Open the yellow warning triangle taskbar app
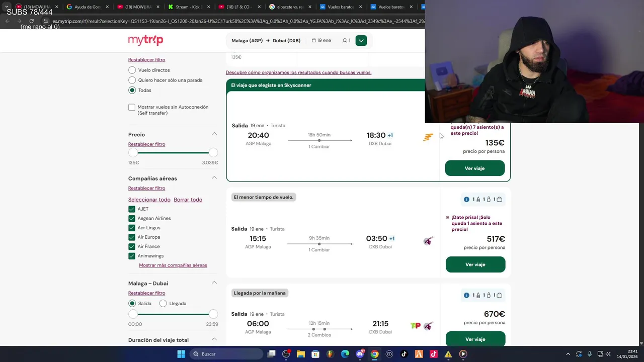The width and height of the screenshot is (644, 362). [448, 354]
